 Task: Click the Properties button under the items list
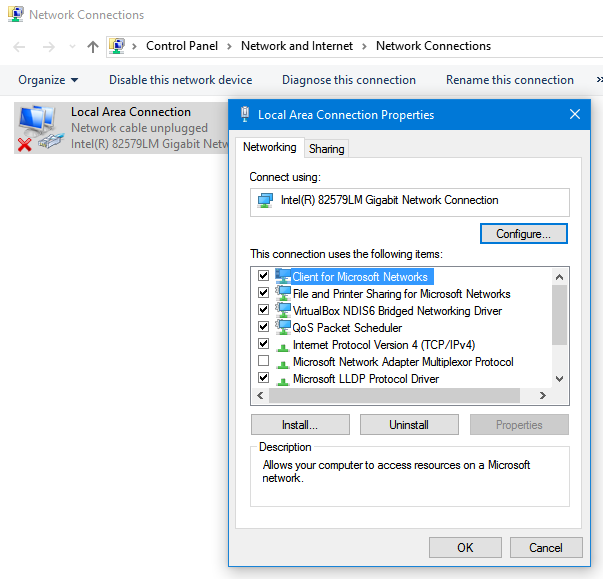(x=519, y=425)
